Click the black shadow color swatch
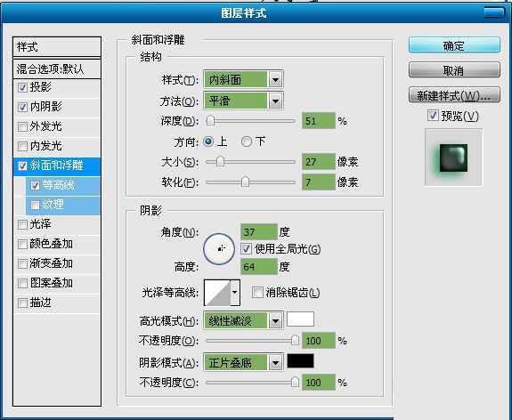The height and width of the screenshot is (420, 512). pyautogui.click(x=300, y=361)
